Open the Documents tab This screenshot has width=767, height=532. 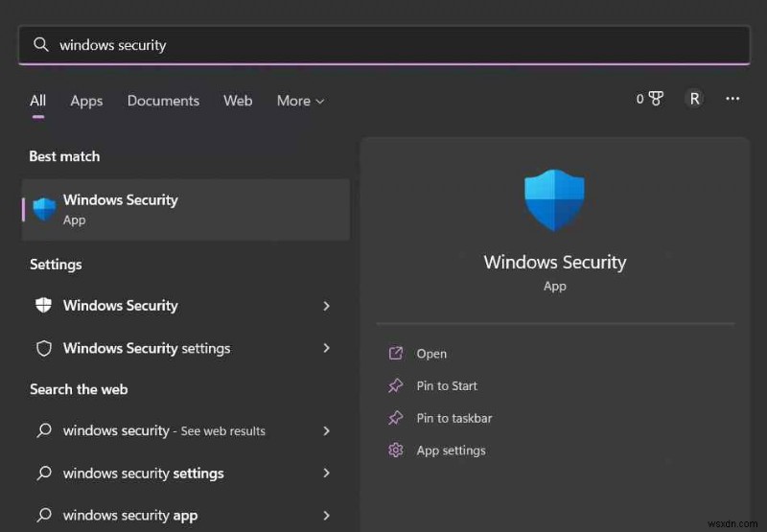pyautogui.click(x=163, y=101)
